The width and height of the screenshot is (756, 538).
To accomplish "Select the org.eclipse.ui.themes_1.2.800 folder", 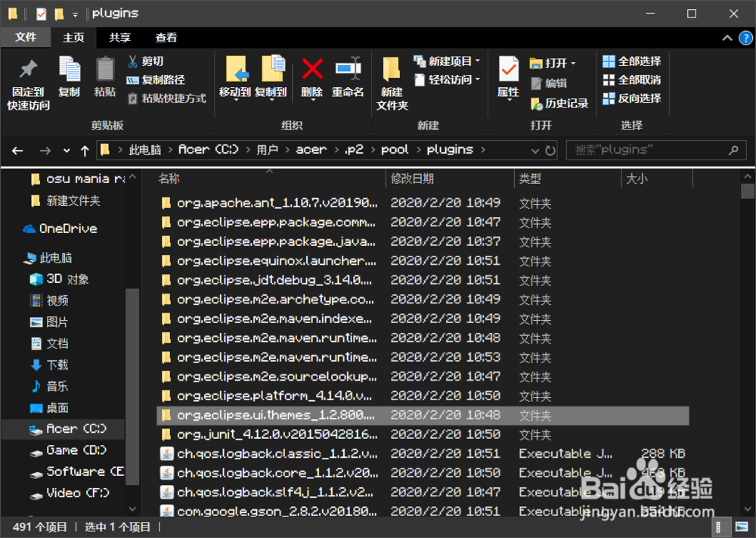I will point(423,415).
